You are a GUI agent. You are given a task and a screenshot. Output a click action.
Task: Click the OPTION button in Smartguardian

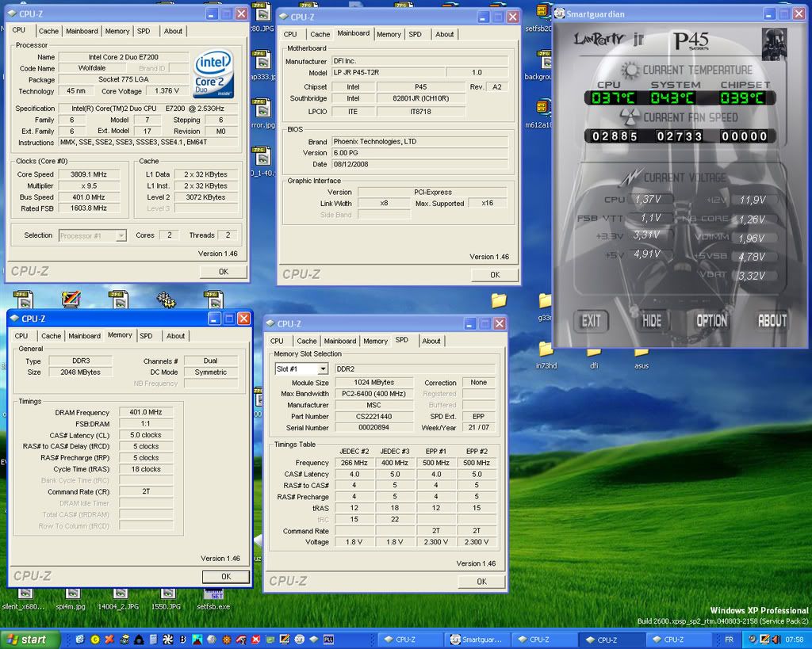coord(711,321)
